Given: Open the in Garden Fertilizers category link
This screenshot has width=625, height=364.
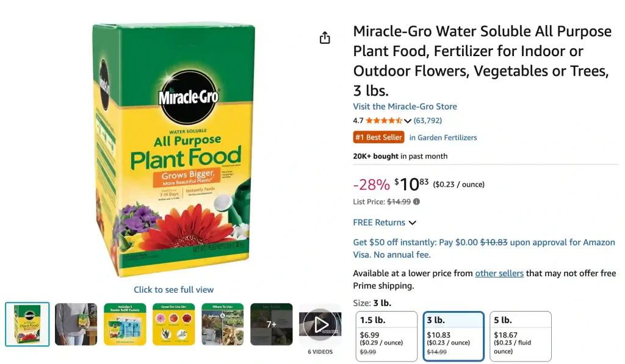Looking at the screenshot, I should click(x=444, y=137).
